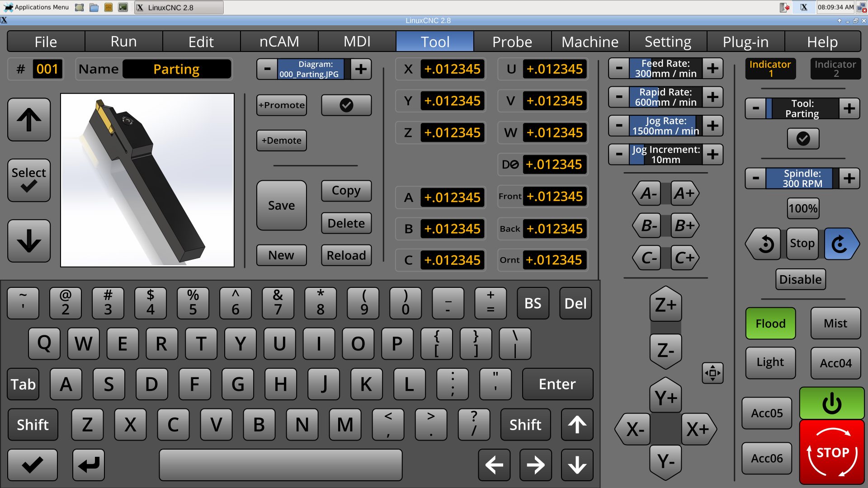Open the File tab
868x488 pixels.
(46, 42)
